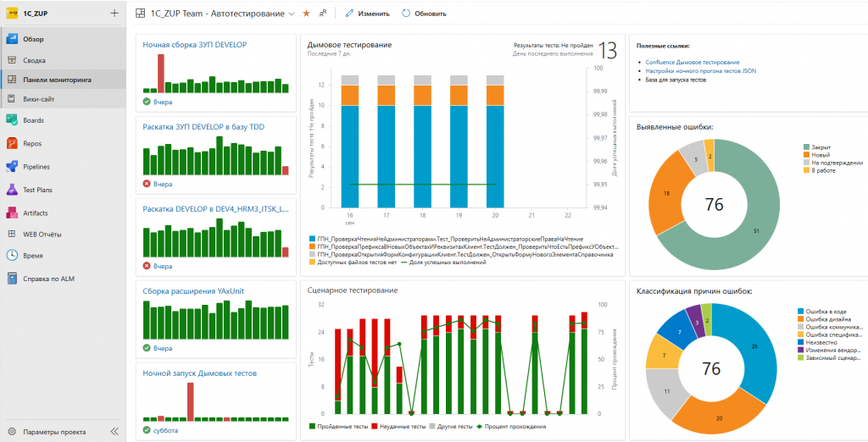Click green check status for суббота
The width and height of the screenshot is (868, 442).
pos(147,430)
